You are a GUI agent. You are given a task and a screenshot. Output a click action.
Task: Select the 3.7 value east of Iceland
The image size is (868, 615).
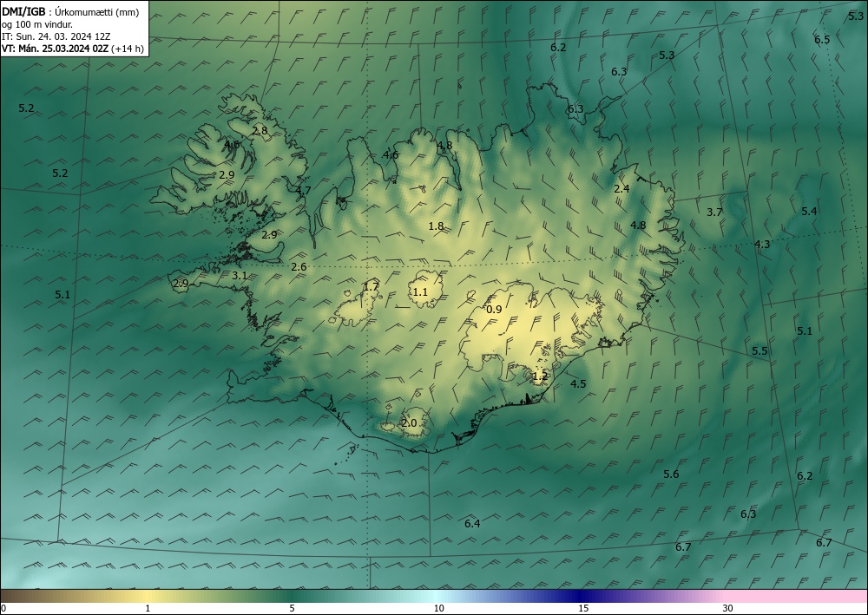pos(714,212)
